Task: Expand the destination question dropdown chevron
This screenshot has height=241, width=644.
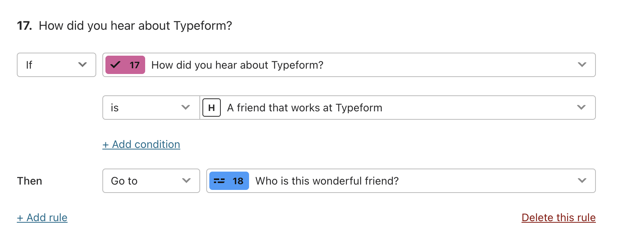Action: (x=582, y=181)
